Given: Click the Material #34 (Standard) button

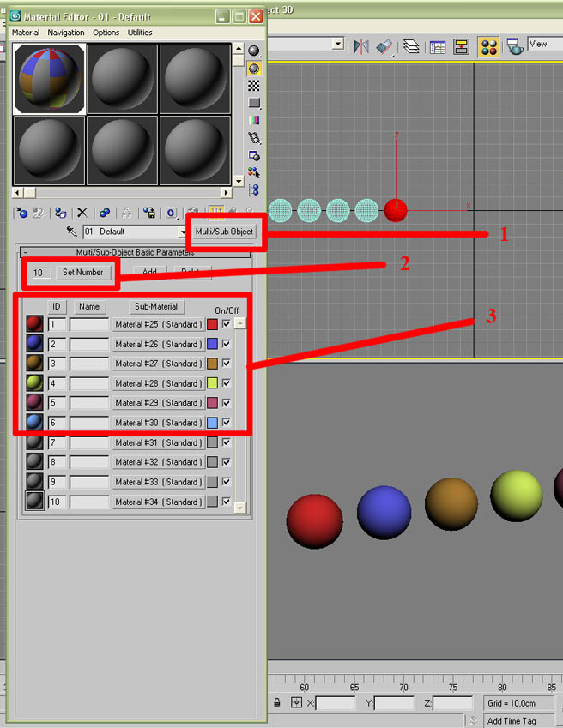Looking at the screenshot, I should (x=159, y=502).
